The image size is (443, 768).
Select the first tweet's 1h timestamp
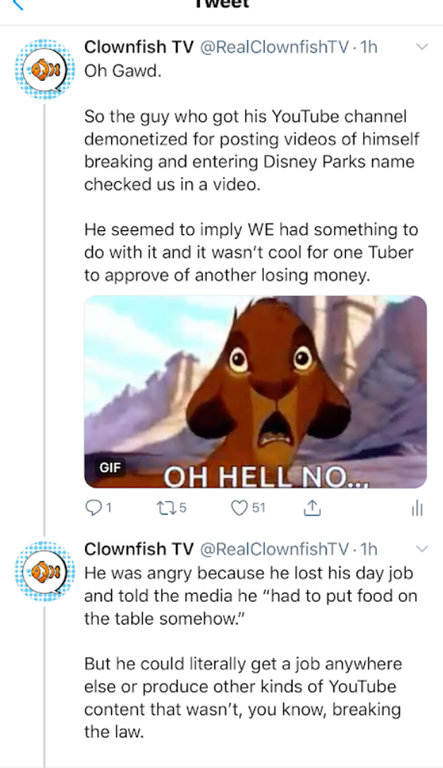pyautogui.click(x=369, y=47)
